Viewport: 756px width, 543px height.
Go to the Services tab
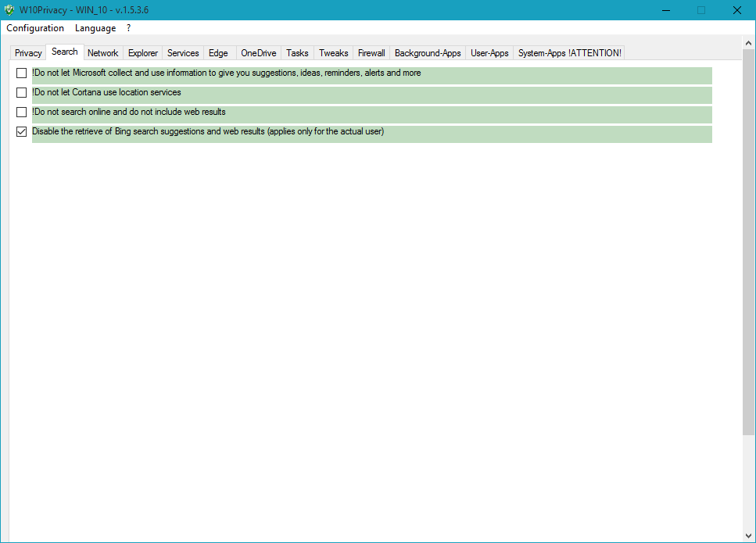coord(183,53)
